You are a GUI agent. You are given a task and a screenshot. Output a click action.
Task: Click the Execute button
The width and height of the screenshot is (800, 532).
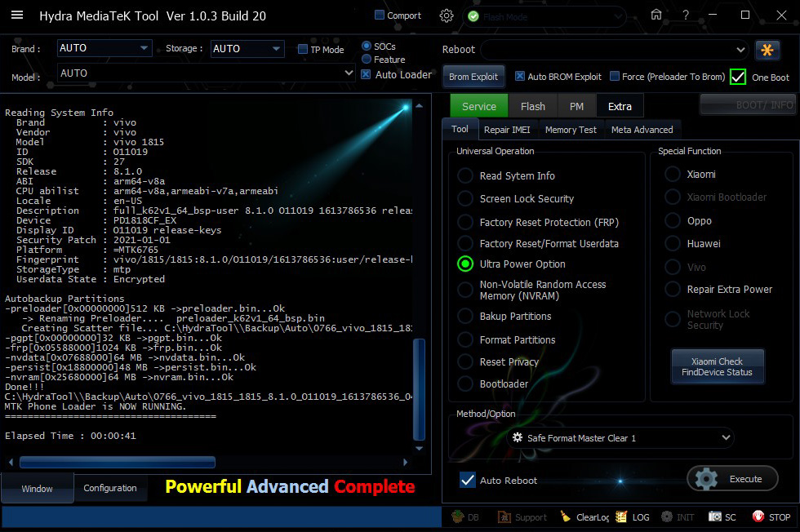[732, 479]
